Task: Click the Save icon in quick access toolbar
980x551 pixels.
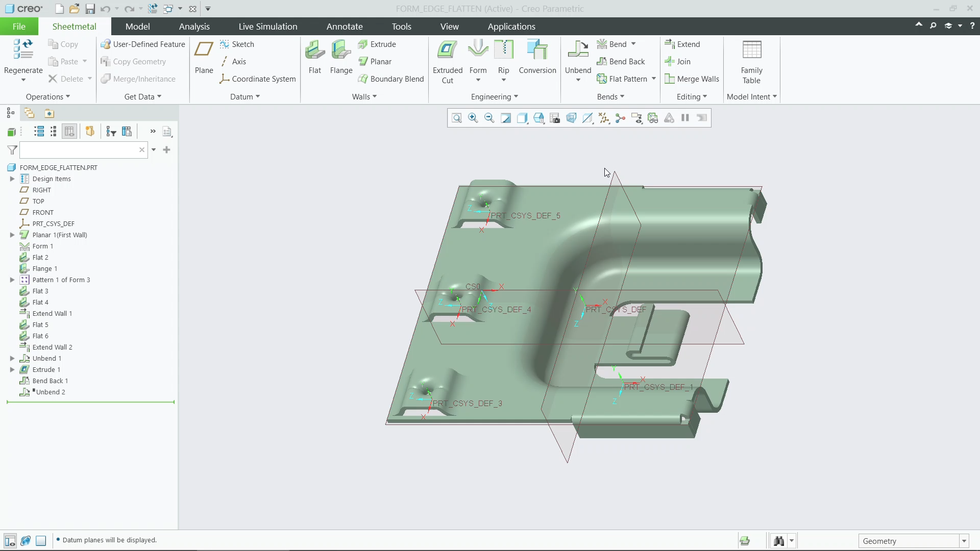Action: point(90,9)
